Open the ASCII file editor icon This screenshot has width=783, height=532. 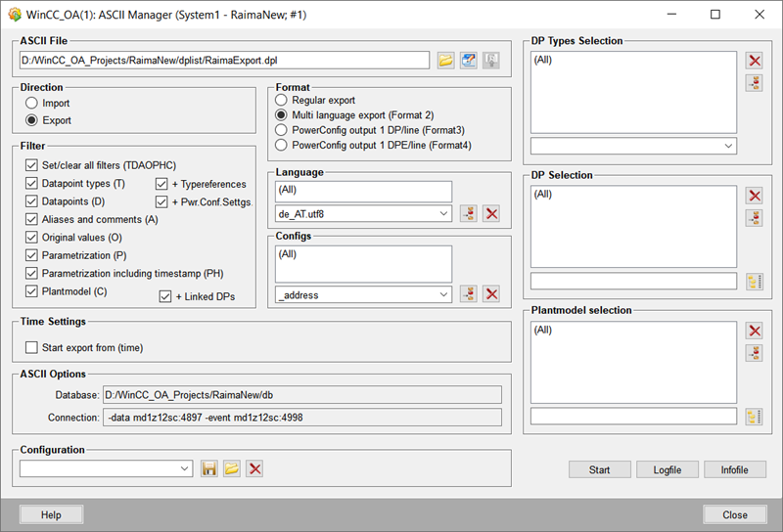click(x=469, y=61)
